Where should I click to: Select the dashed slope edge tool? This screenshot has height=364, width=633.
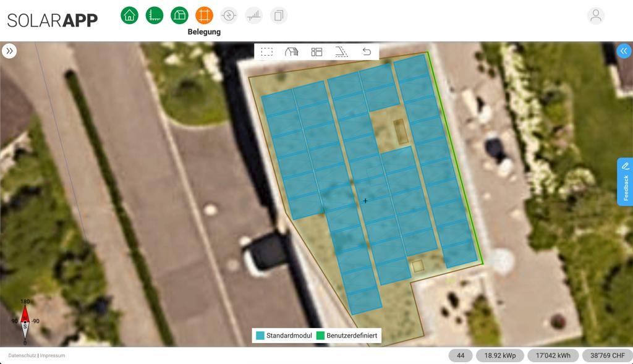[x=341, y=52]
